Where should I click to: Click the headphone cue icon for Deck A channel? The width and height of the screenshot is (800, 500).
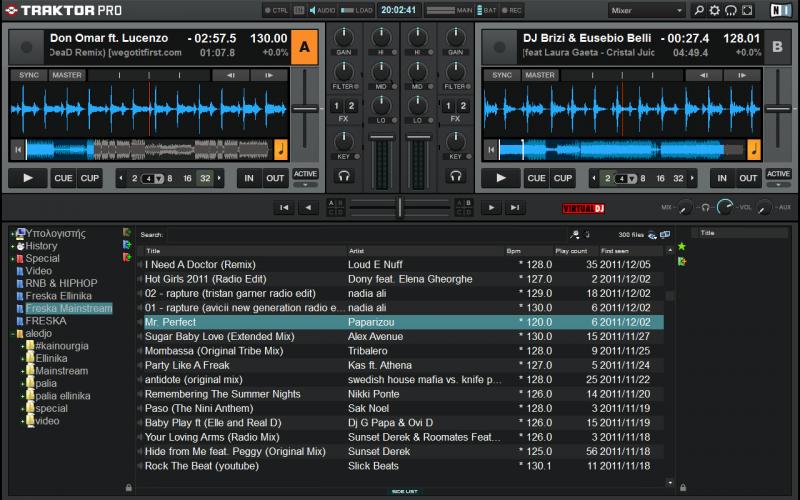point(344,176)
